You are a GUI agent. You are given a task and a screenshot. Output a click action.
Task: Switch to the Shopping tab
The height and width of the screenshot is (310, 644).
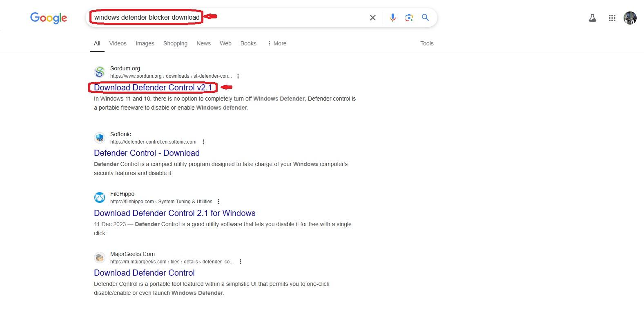[x=175, y=43]
